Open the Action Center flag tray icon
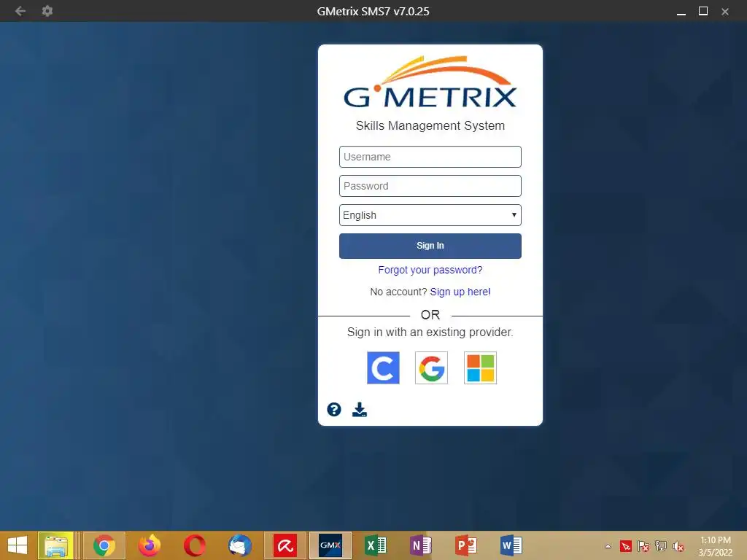The image size is (747, 560). pos(643,546)
